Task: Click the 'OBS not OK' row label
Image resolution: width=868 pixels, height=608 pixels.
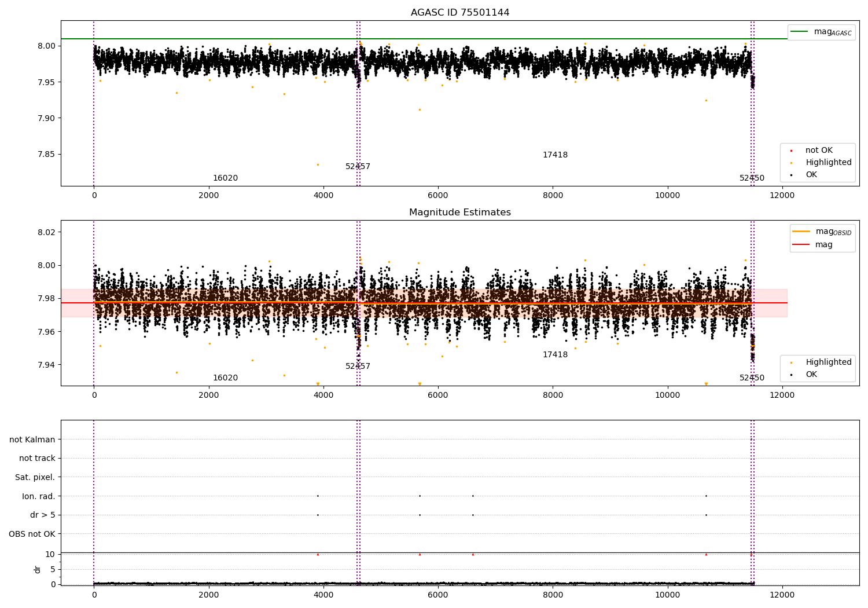Action: [32, 534]
